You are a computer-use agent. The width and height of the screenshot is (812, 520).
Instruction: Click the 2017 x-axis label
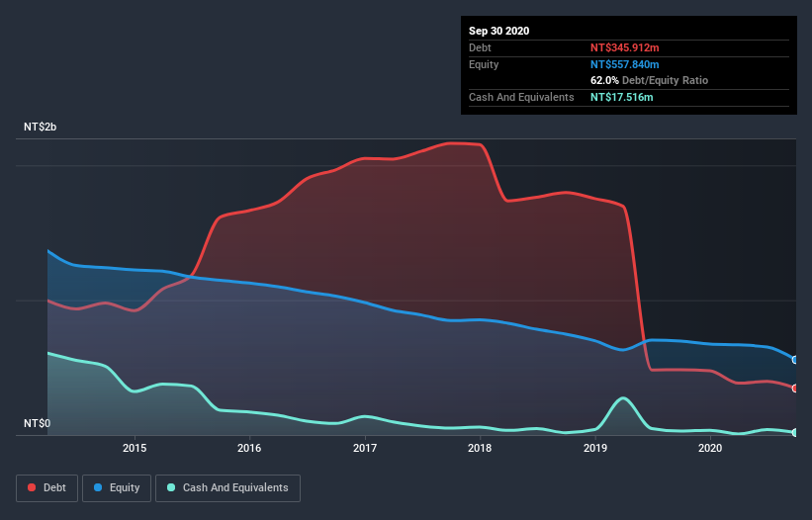point(365,448)
